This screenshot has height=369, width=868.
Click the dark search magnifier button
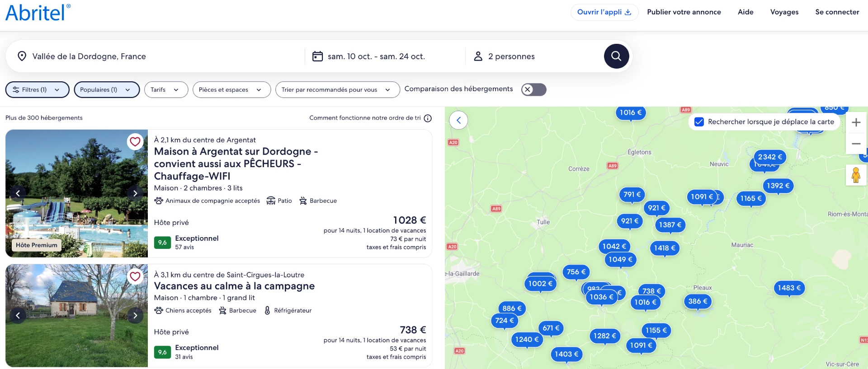tap(616, 56)
